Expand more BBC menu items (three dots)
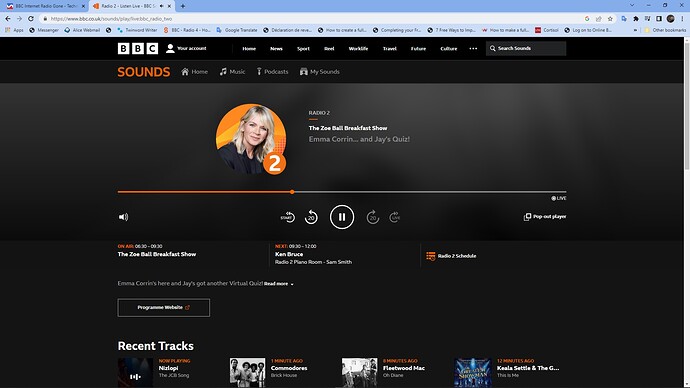Screen dimensions: 690x388 tap(473, 48)
